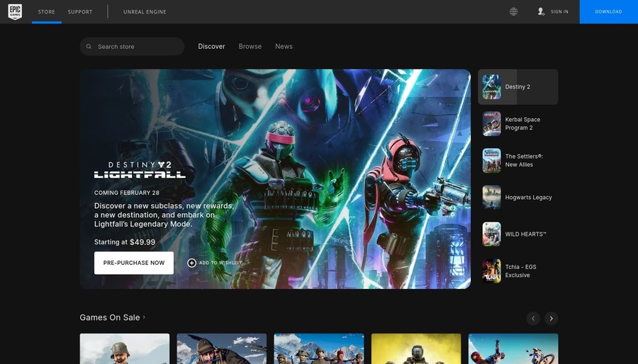Focus the Search store field

tap(136, 47)
